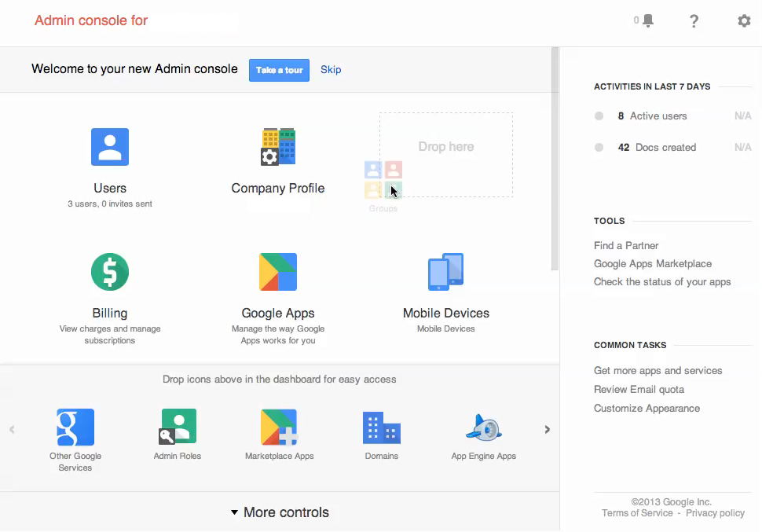The height and width of the screenshot is (532, 762).
Task: Select the App Engine Apps icon
Action: click(x=484, y=428)
